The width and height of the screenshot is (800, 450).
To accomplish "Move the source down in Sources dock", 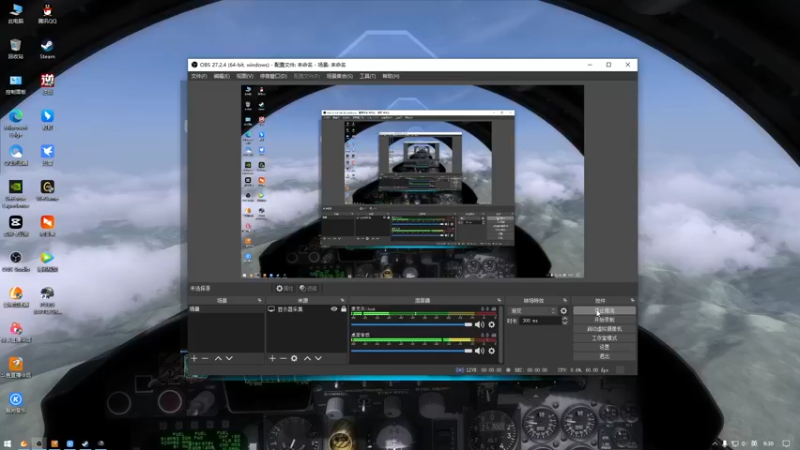I will coord(318,359).
